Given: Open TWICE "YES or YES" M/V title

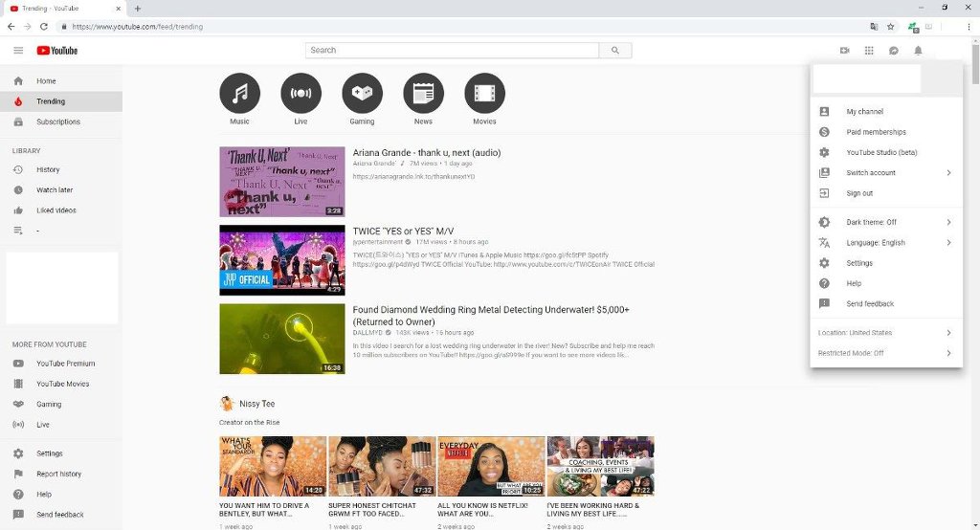Looking at the screenshot, I should coord(403,232).
